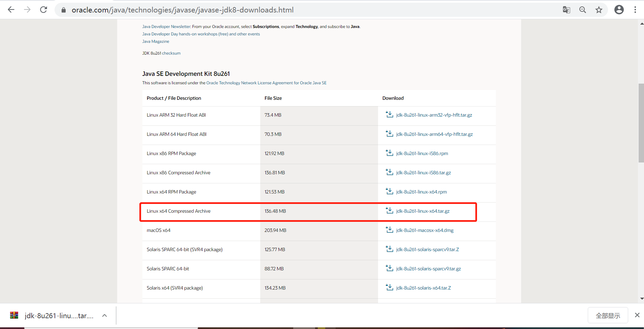Open the Chrome profile account menu

(619, 10)
